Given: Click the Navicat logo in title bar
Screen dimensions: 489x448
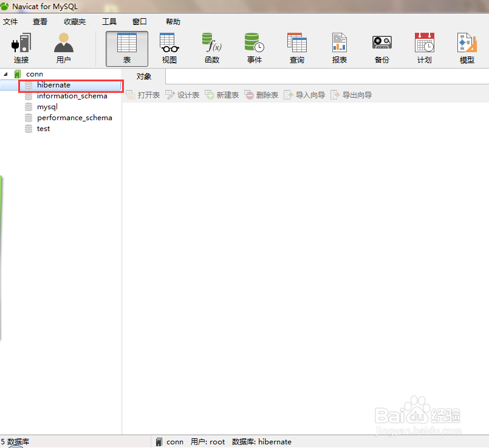Looking at the screenshot, I should pos(4,6).
